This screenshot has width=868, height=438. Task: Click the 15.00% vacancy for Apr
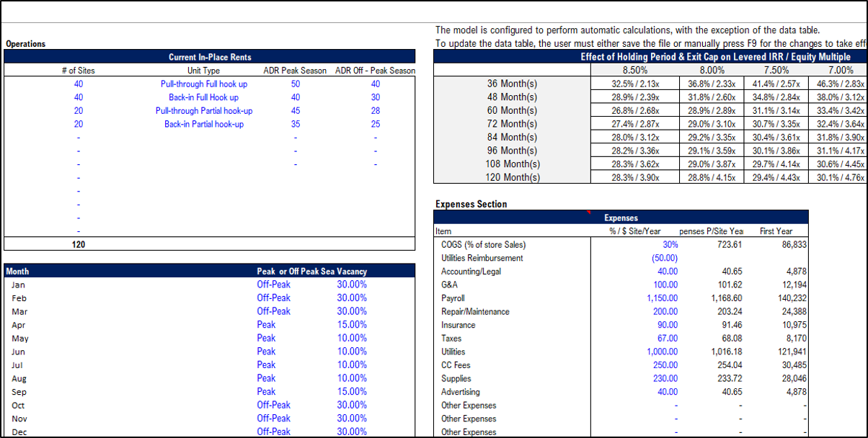coord(352,325)
